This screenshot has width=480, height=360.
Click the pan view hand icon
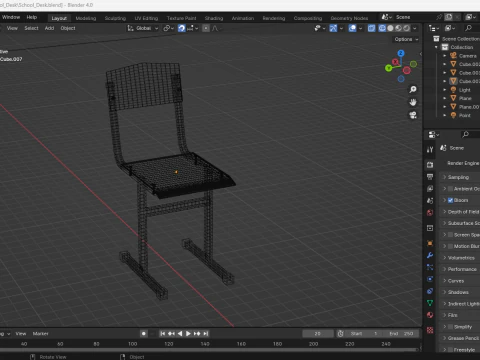(413, 102)
